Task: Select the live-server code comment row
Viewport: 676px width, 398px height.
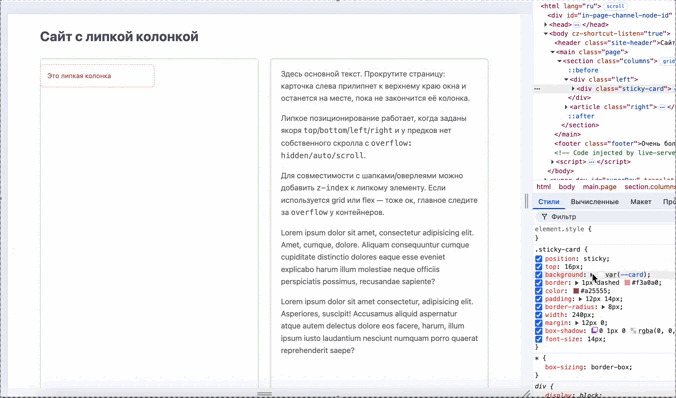Action: [615, 153]
